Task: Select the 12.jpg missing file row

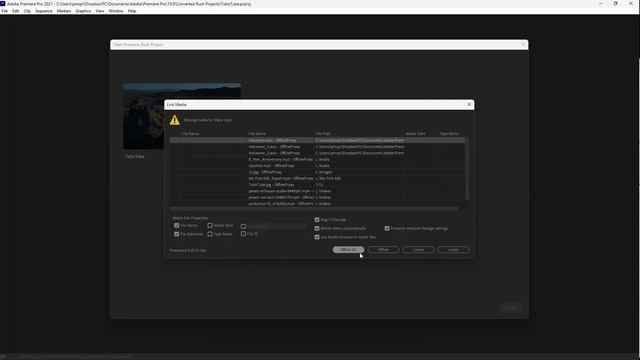Action: 317,172
